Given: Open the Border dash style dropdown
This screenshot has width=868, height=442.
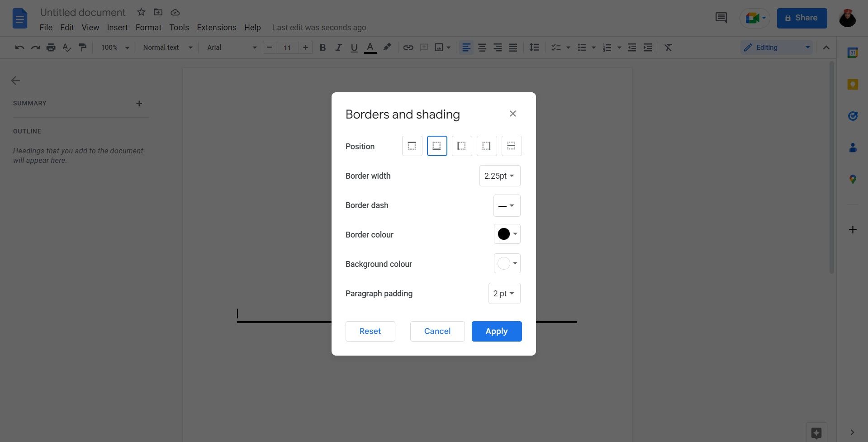Looking at the screenshot, I should coord(507,205).
